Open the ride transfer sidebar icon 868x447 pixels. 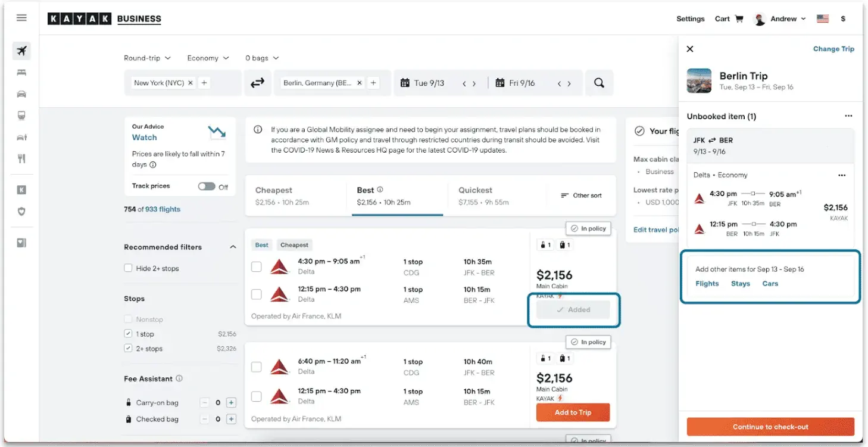[21, 137]
